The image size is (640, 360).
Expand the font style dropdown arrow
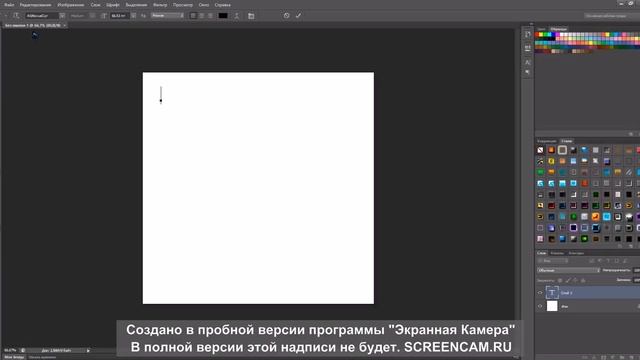pos(93,16)
